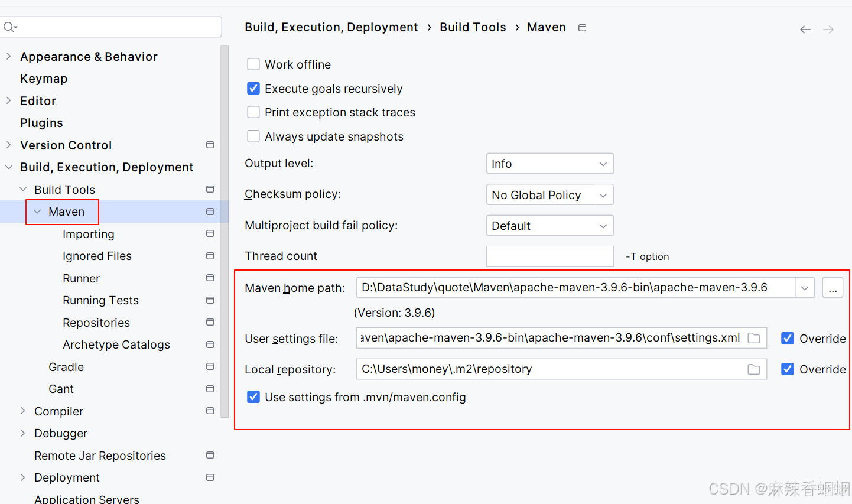Check Always update snapshots

coord(253,136)
